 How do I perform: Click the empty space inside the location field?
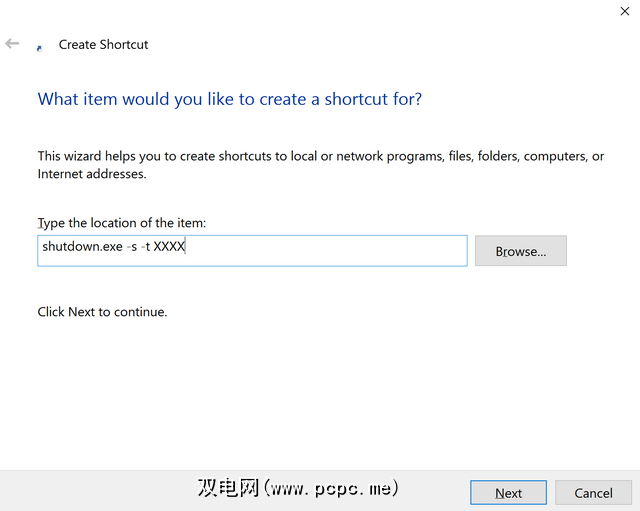330,250
